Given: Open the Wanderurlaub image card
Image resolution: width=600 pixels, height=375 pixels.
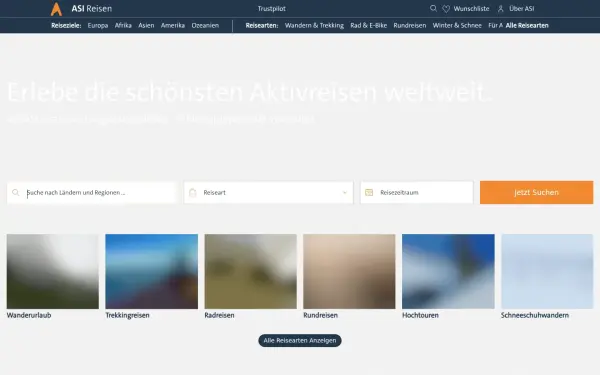Looking at the screenshot, I should 53,271.
